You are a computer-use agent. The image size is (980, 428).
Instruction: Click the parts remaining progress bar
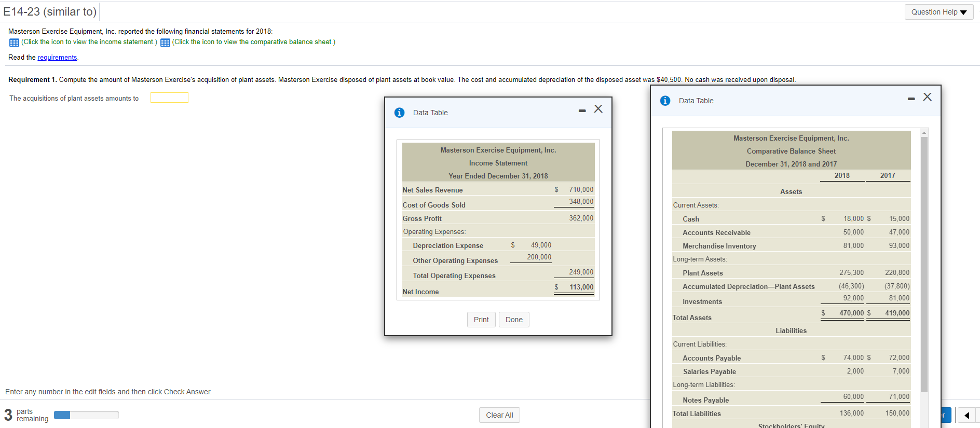[x=86, y=415]
